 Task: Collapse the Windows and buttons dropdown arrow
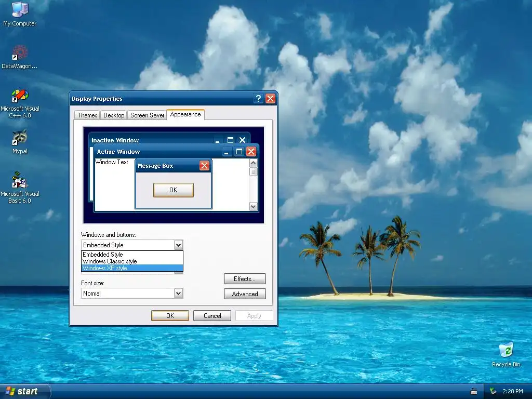pos(179,245)
